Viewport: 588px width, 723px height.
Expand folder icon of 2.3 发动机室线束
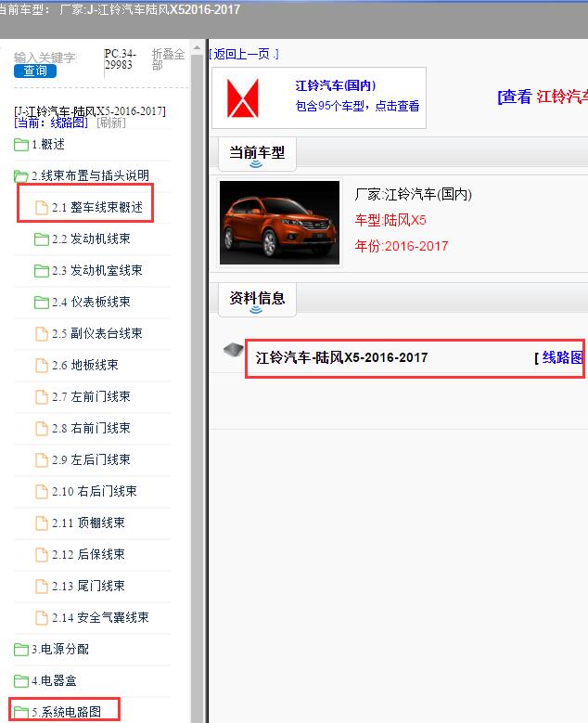click(x=42, y=271)
